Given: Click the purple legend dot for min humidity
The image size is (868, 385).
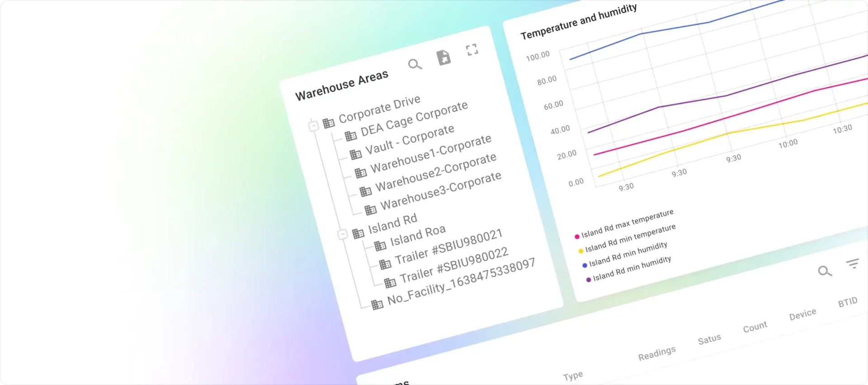Looking at the screenshot, I should [x=588, y=280].
